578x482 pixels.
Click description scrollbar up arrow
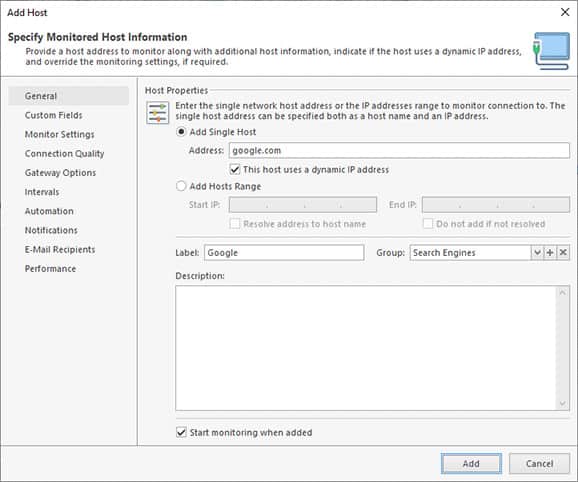point(563,293)
